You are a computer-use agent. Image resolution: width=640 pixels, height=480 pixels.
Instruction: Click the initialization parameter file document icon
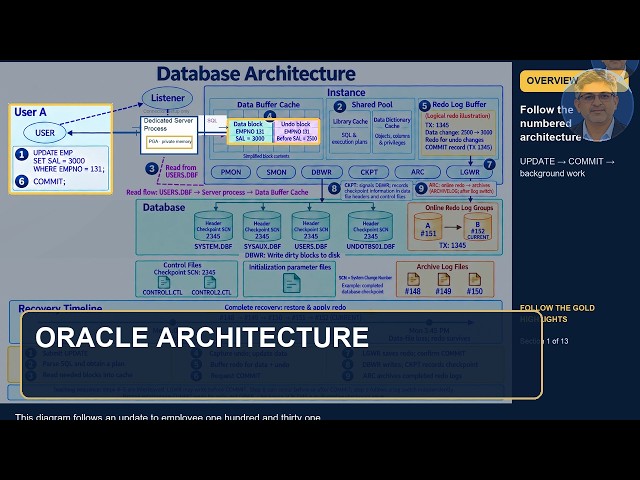point(291,283)
